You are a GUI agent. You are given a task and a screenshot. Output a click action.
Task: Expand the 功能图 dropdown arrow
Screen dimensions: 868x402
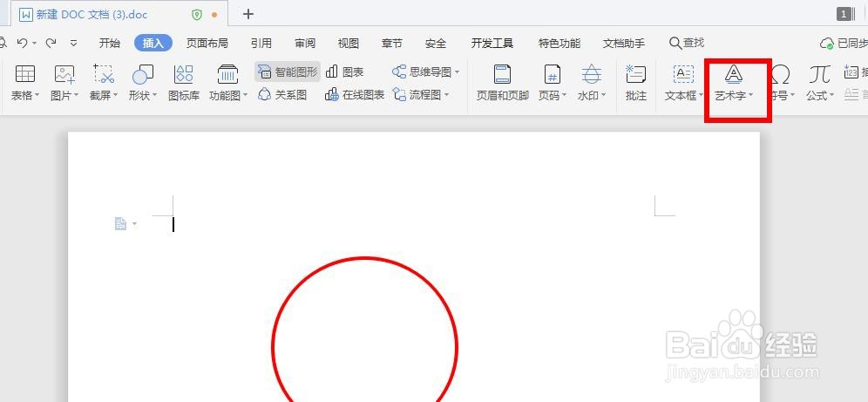click(x=245, y=95)
